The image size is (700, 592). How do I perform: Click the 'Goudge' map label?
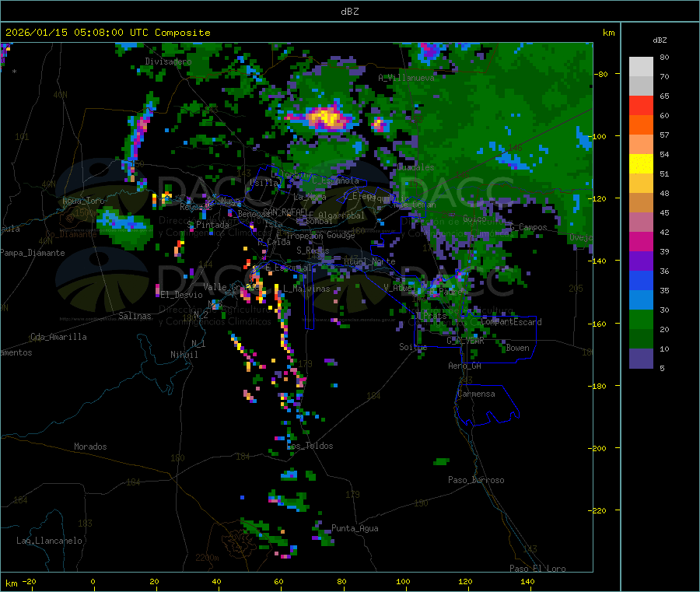(341, 235)
